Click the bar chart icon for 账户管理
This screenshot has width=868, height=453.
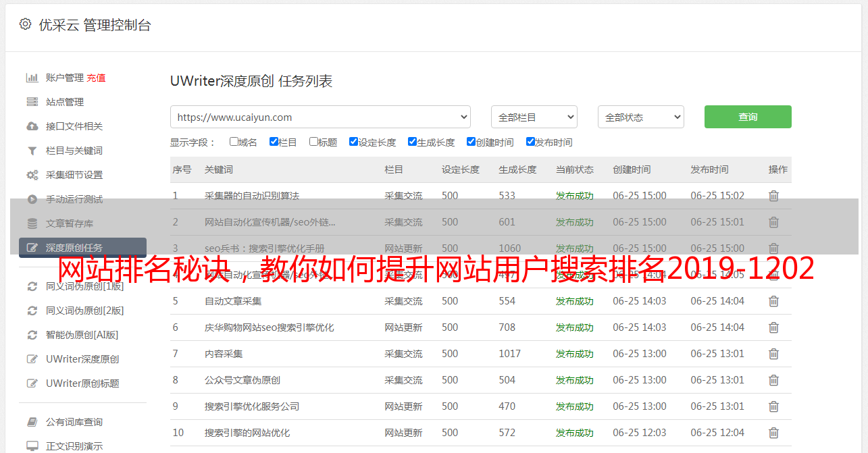pos(32,78)
